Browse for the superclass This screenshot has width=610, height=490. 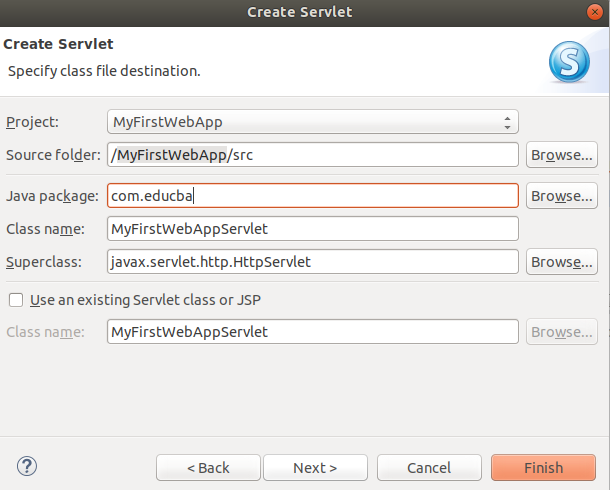[x=562, y=262]
